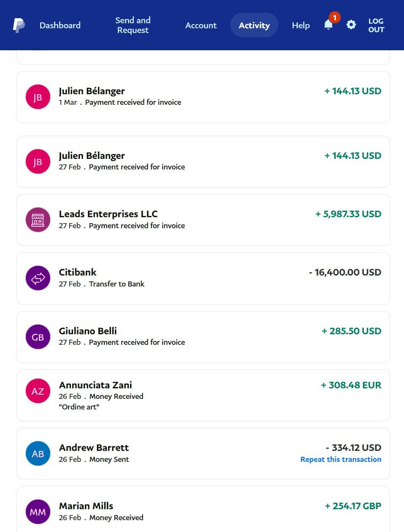This screenshot has height=532, width=404.
Task: Switch to the Account tab
Action: (x=201, y=25)
